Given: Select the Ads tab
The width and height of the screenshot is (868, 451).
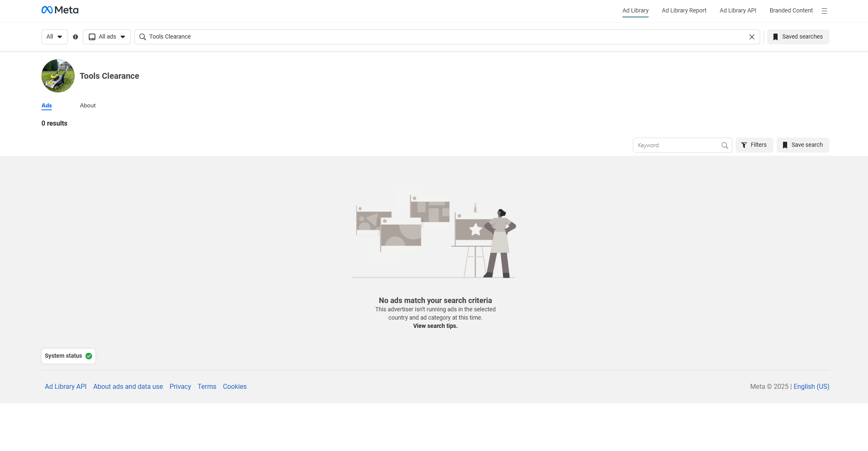Looking at the screenshot, I should [x=46, y=106].
